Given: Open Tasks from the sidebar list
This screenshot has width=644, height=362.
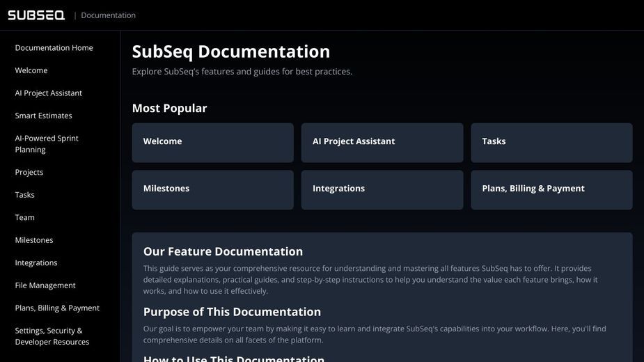Looking at the screenshot, I should [x=24, y=195].
